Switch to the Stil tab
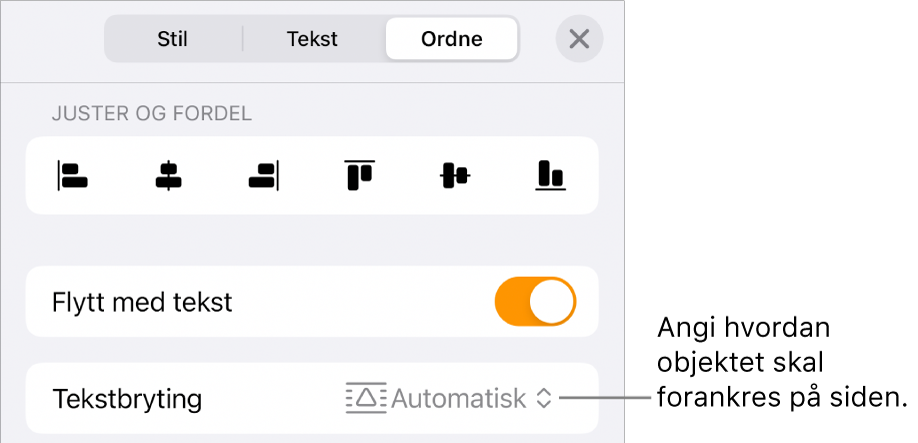The image size is (918, 443). coord(172,39)
